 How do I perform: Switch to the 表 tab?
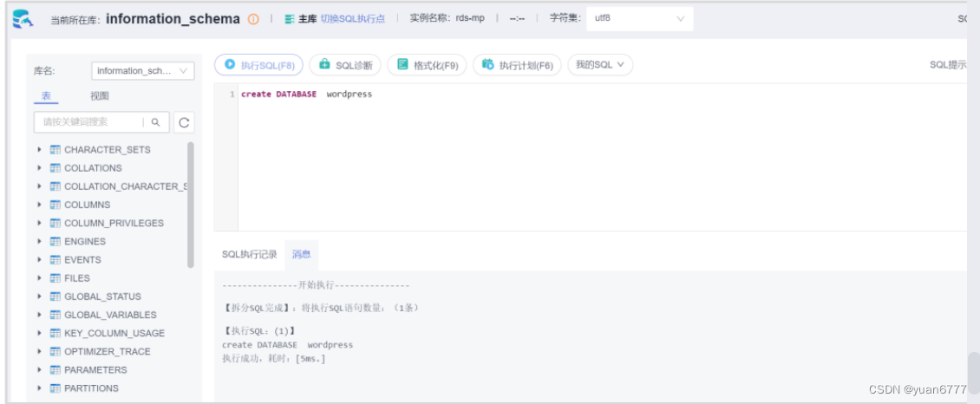[46, 96]
